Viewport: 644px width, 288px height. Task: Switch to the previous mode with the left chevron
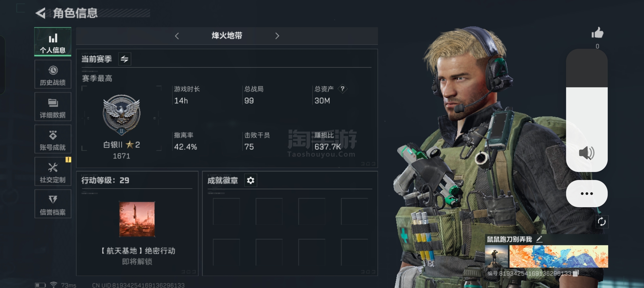coord(177,36)
